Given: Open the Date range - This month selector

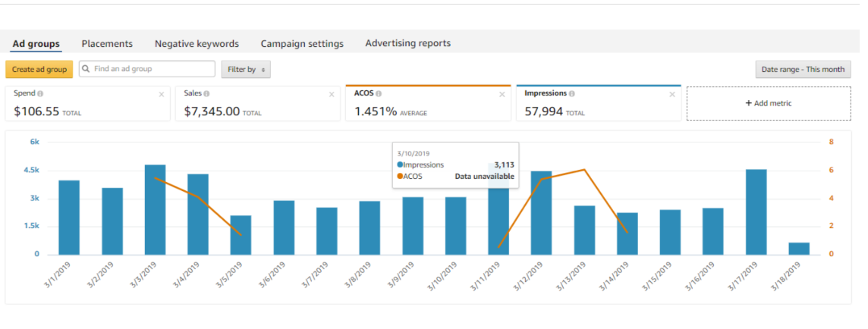Looking at the screenshot, I should [803, 70].
